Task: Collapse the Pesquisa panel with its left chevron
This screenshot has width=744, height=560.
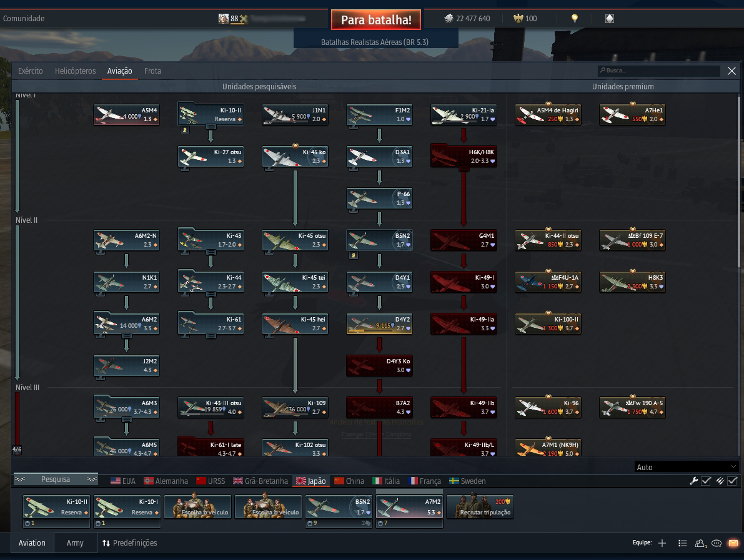Action: 20,479
